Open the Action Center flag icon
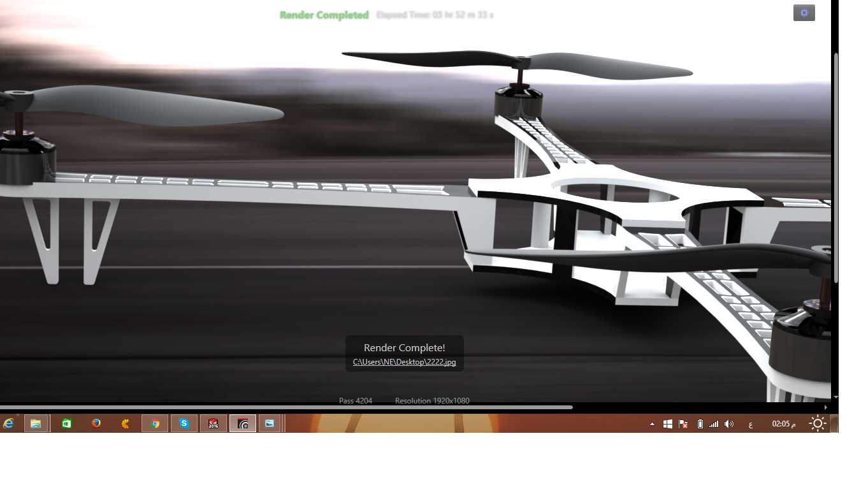The image size is (868, 487). pos(683,424)
